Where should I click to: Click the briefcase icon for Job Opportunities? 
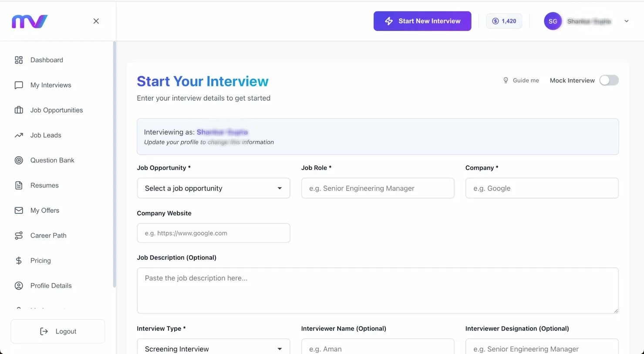coord(19,110)
